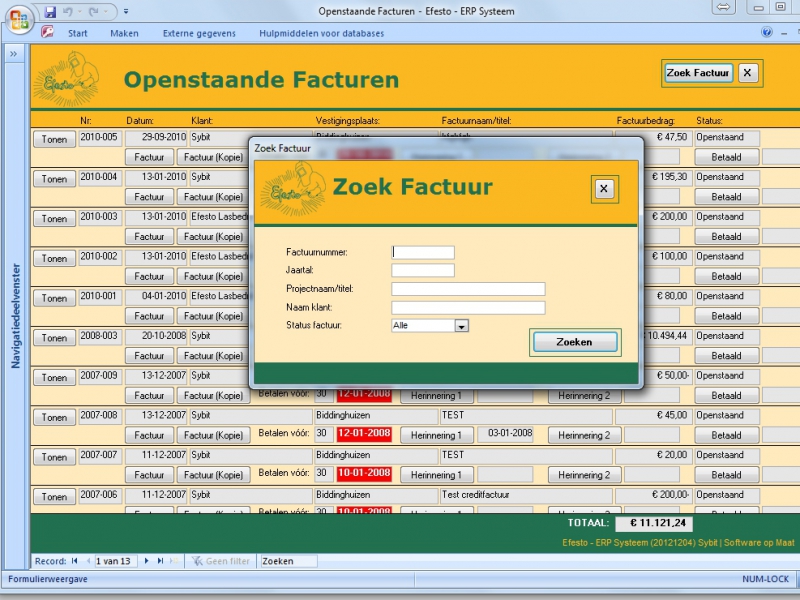The height and width of the screenshot is (600, 800).
Task: Mark invoice 2010-004 as Betaald
Action: (726, 197)
